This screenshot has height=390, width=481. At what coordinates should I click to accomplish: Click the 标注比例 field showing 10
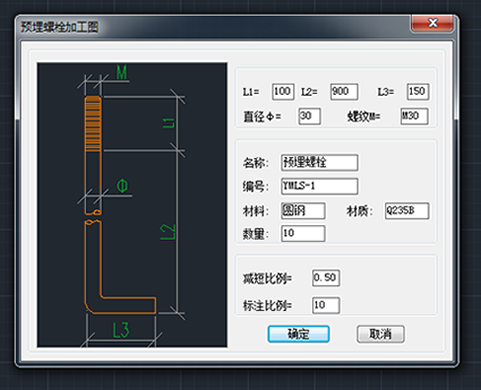(x=326, y=305)
